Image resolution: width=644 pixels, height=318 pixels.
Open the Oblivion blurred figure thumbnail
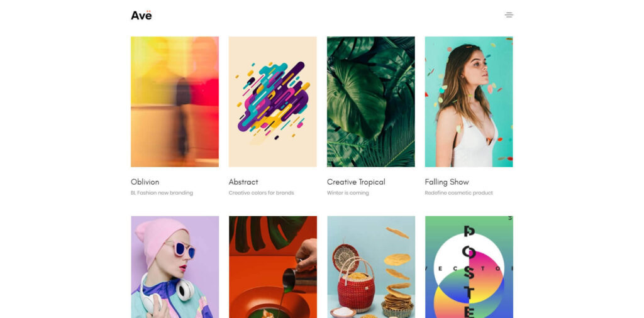(175, 102)
